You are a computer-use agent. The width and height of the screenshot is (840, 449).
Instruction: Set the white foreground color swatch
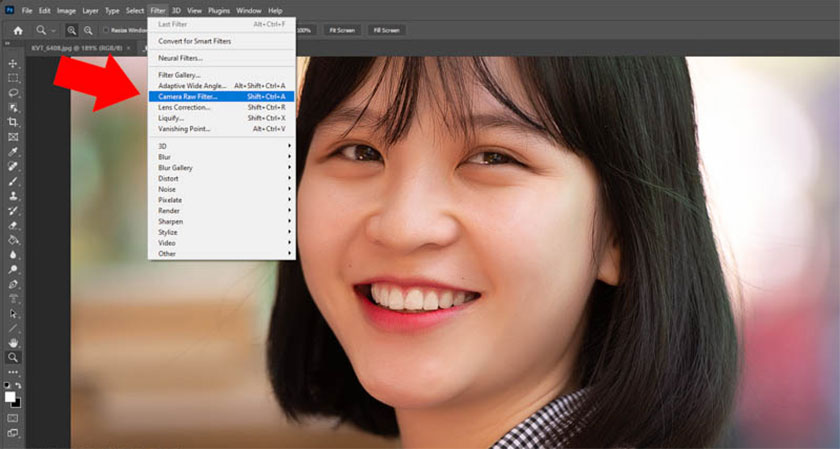(x=10, y=397)
